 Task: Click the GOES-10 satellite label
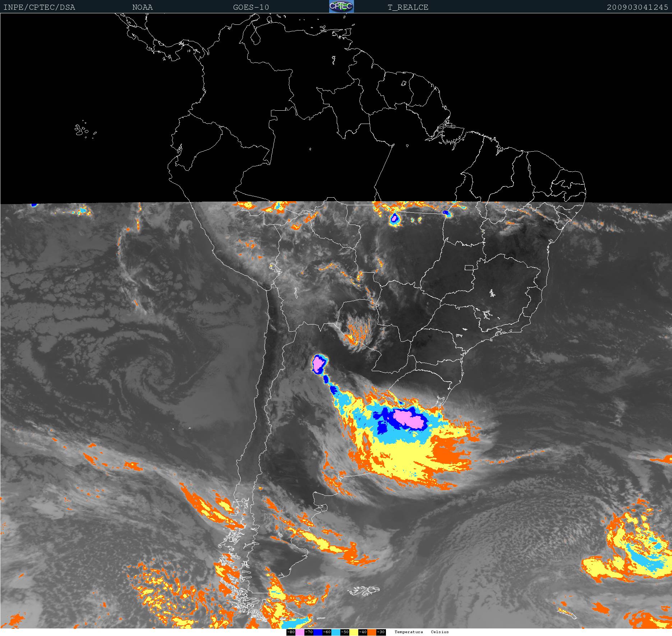click(251, 7)
